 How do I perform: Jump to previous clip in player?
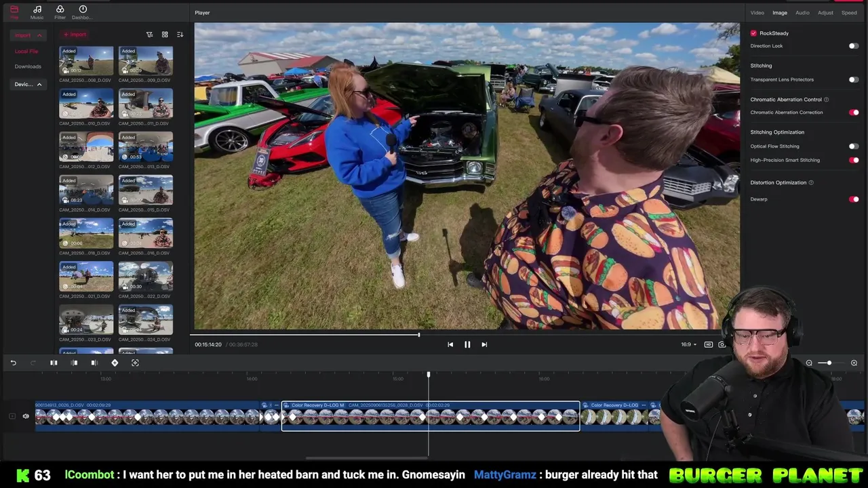450,345
